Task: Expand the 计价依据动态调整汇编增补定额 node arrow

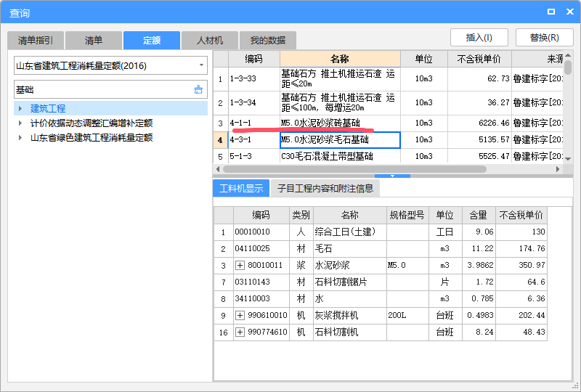Action: tap(20, 123)
